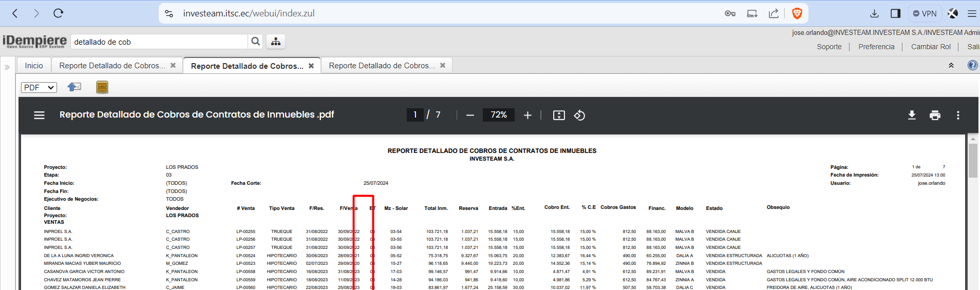
Task: Close the first Reporte Detallado de Cobros tab
Action: click(x=173, y=66)
